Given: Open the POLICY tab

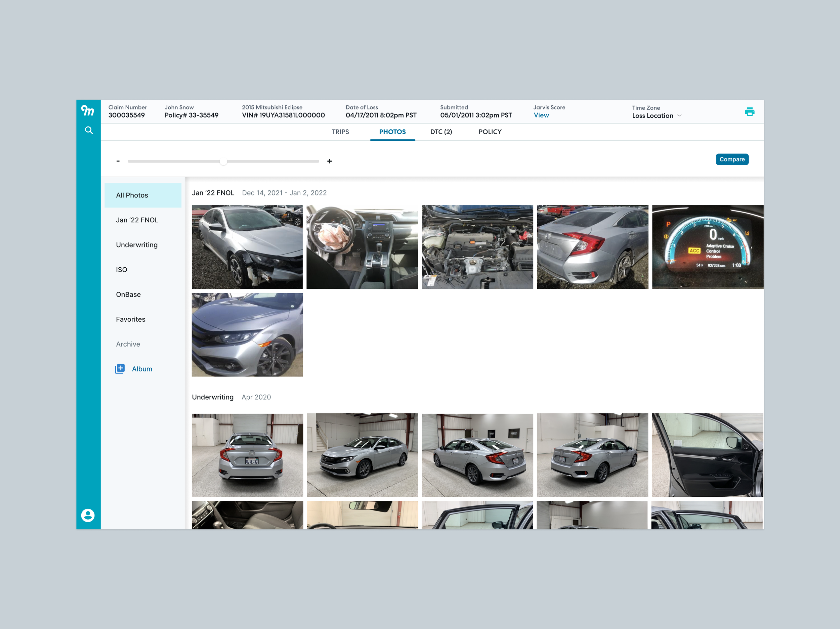Looking at the screenshot, I should [490, 132].
